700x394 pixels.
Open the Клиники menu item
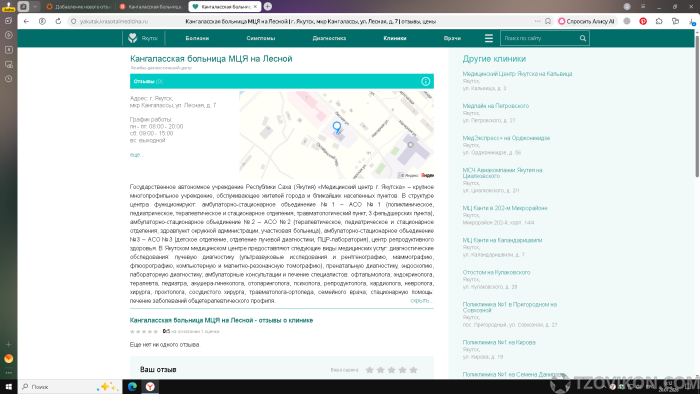(x=395, y=38)
